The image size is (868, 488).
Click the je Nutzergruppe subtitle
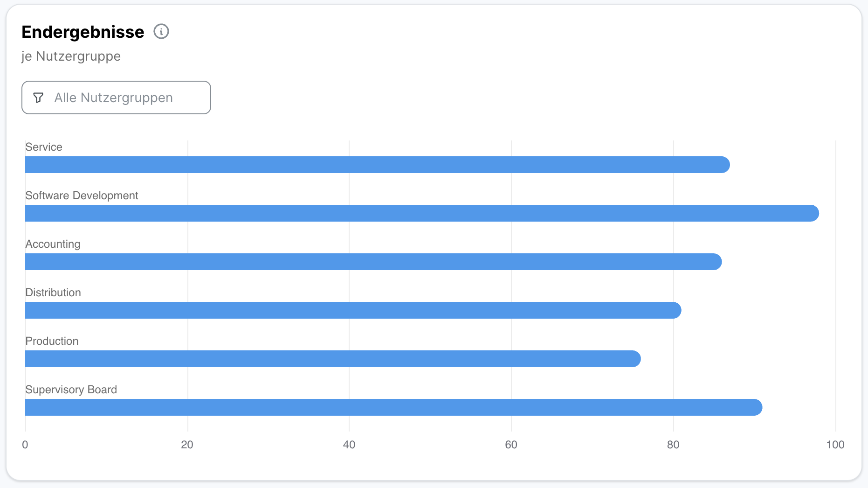pyautogui.click(x=71, y=56)
